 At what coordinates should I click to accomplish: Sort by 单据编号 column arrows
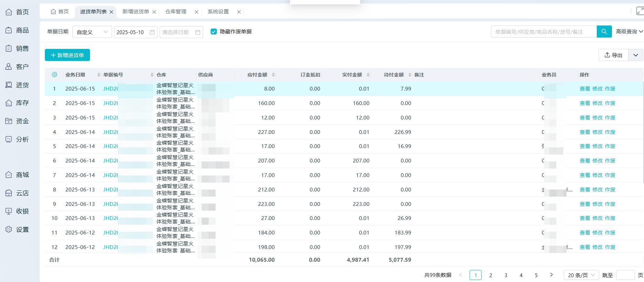tap(152, 75)
